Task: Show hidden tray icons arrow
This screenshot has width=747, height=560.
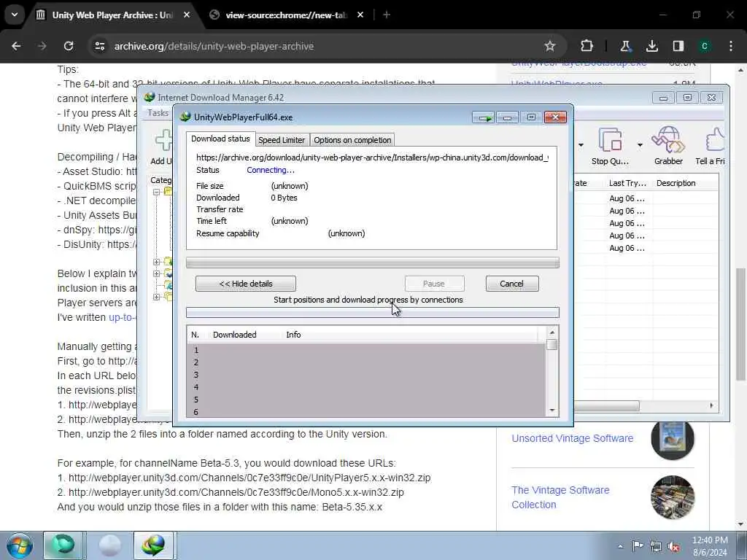Action: tap(620, 546)
